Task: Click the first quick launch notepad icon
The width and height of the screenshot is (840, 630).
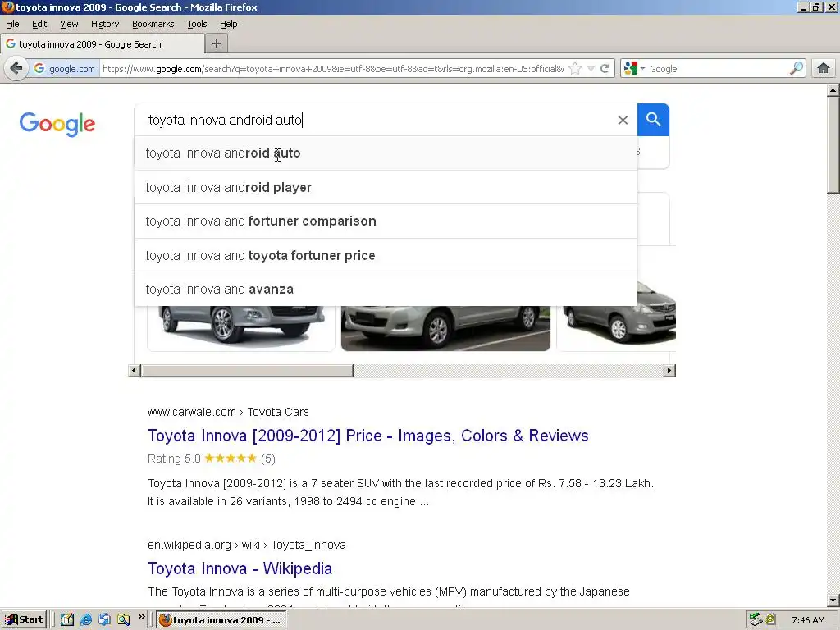Action: point(67,620)
